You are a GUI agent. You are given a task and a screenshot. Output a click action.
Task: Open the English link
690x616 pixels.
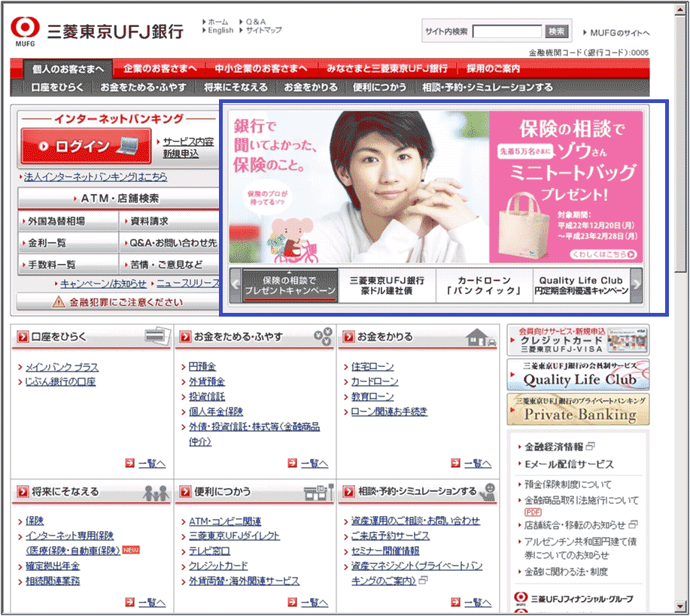[x=220, y=30]
